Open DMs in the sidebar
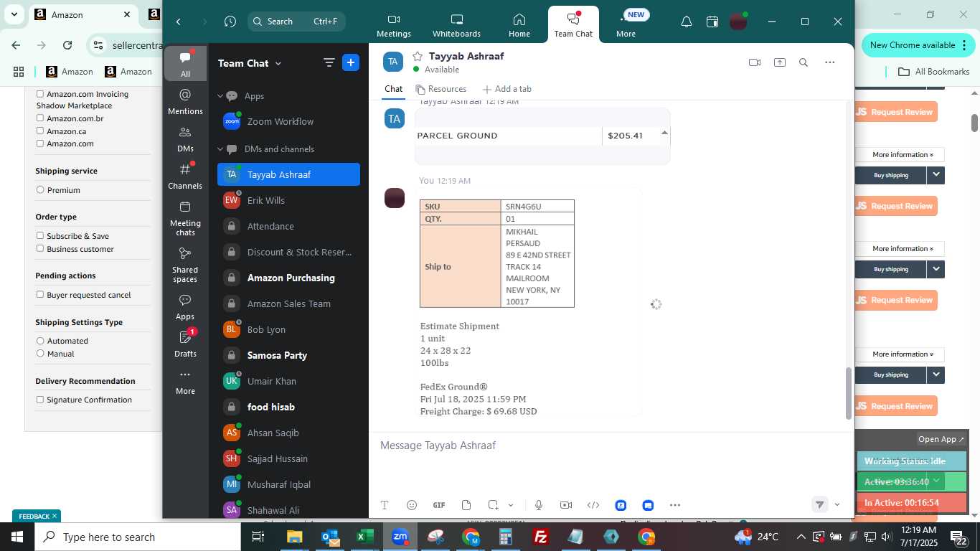The image size is (980, 551). point(185,139)
